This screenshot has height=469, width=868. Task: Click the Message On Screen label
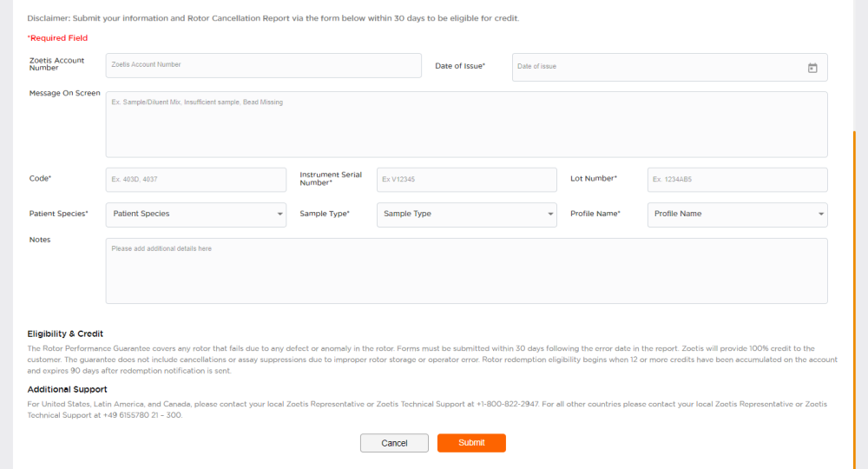65,93
